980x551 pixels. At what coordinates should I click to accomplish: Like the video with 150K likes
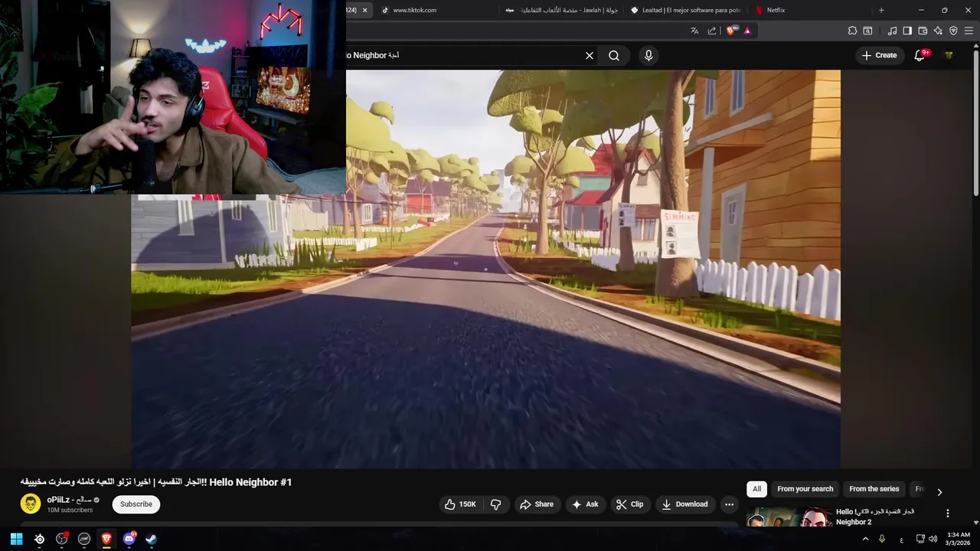pyautogui.click(x=461, y=504)
